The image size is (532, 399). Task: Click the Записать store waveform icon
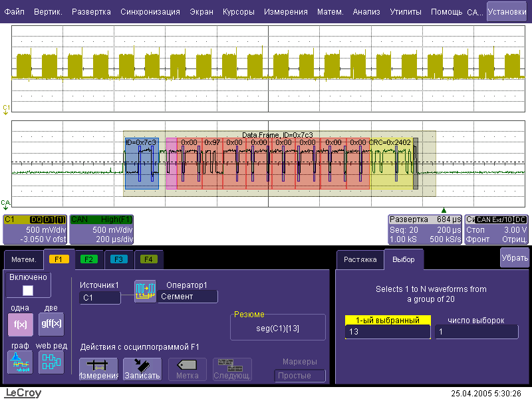[x=142, y=368]
